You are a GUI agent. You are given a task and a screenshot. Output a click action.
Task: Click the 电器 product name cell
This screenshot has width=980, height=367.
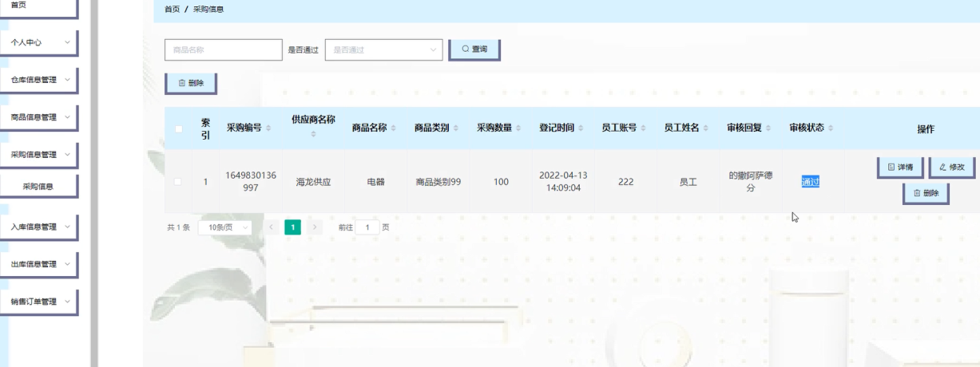[375, 182]
